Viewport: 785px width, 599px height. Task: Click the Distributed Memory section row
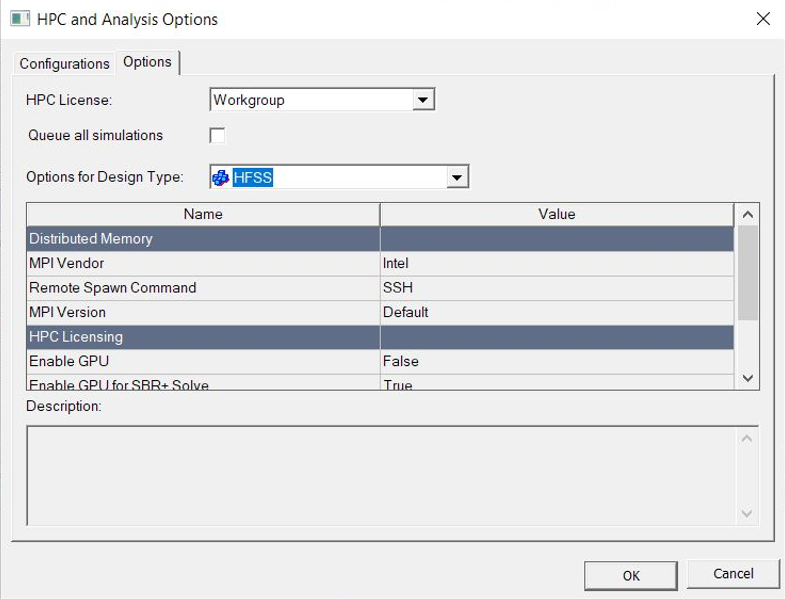[380, 239]
